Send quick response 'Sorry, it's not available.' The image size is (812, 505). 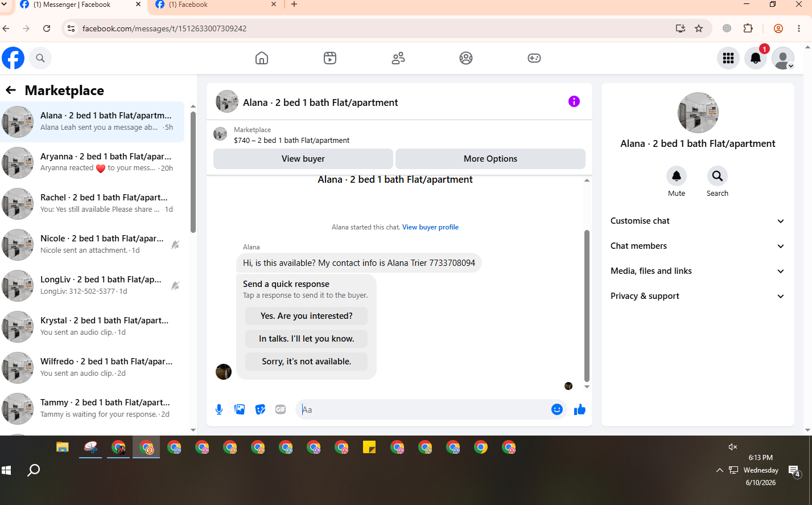pyautogui.click(x=307, y=362)
